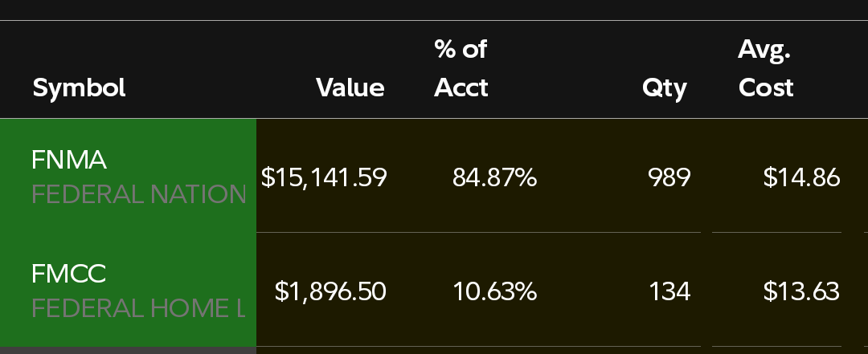Sort by % of Acct header
The image size is (868, 354).
tap(461, 68)
